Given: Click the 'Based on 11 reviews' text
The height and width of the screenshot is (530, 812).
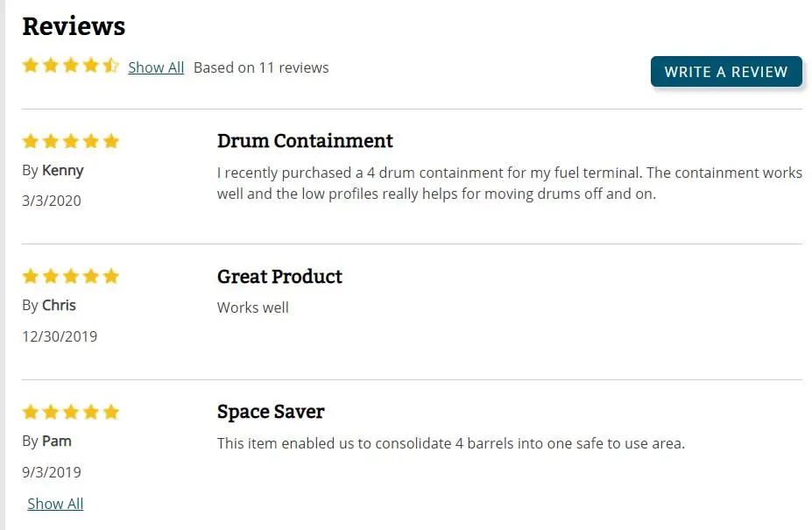Looking at the screenshot, I should click(261, 67).
